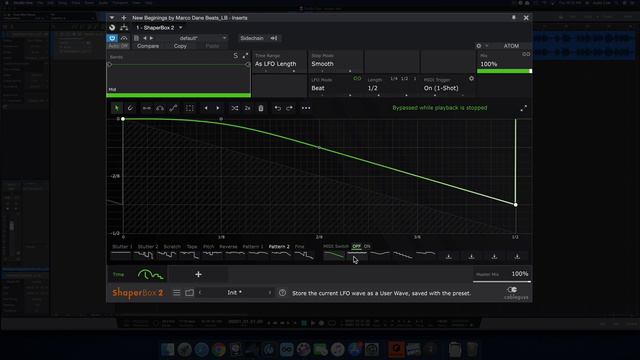Image resolution: width=640 pixels, height=360 pixels.
Task: Click the Time shaper wave icon
Action: tap(150, 274)
